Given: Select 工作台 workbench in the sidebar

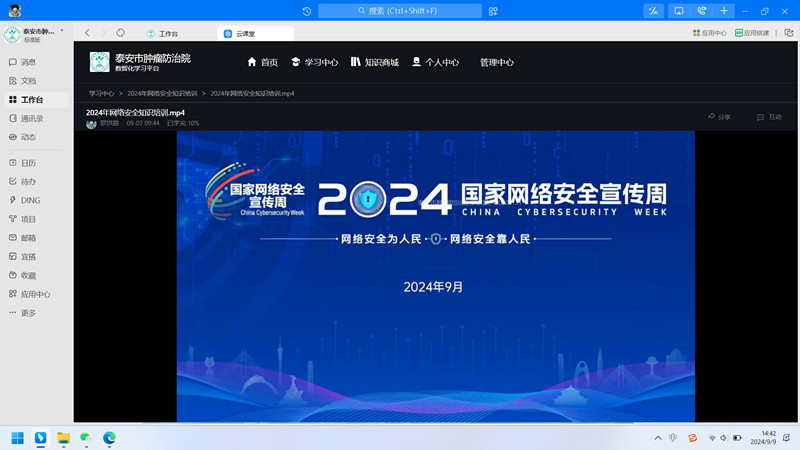Looking at the screenshot, I should click(36, 99).
